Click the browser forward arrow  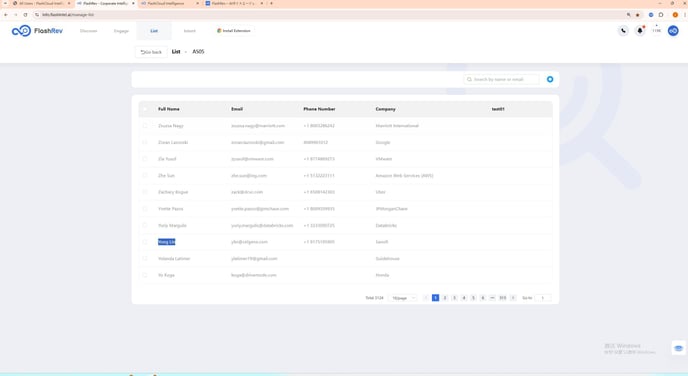pyautogui.click(x=15, y=14)
